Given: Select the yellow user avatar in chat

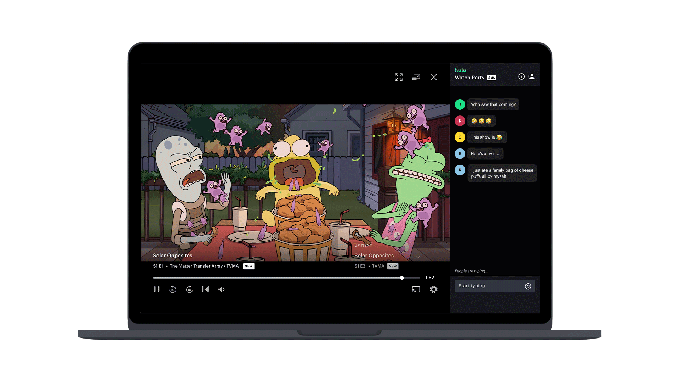Looking at the screenshot, I should (460, 137).
